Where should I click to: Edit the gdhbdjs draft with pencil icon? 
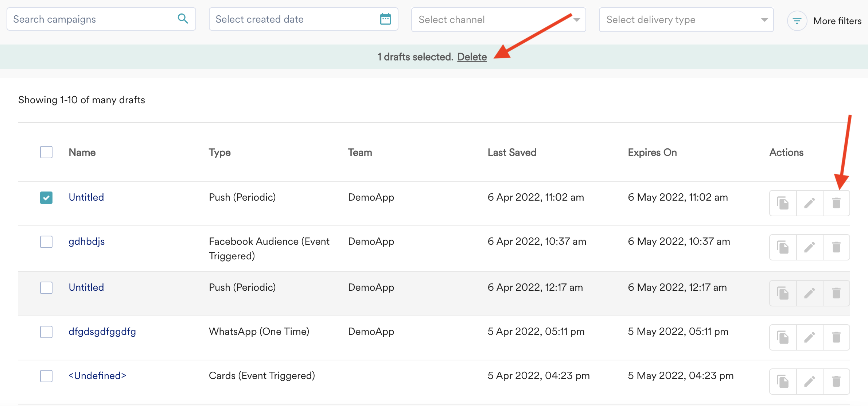point(810,247)
